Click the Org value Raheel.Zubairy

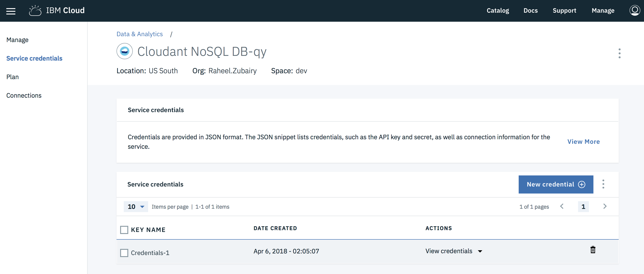[233, 71]
